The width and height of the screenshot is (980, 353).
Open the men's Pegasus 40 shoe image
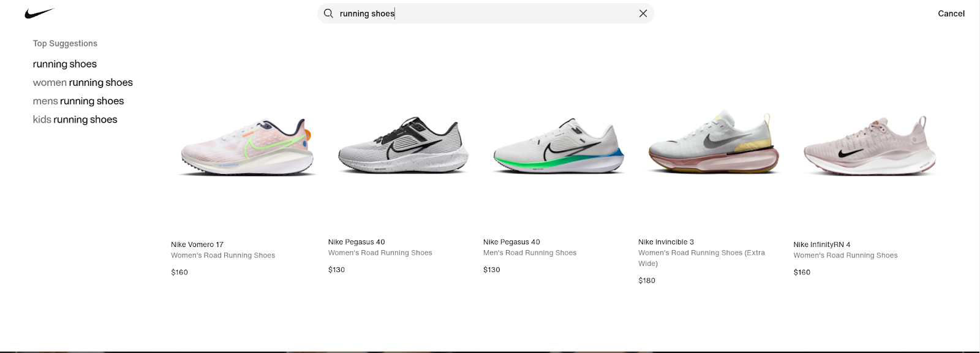558,147
